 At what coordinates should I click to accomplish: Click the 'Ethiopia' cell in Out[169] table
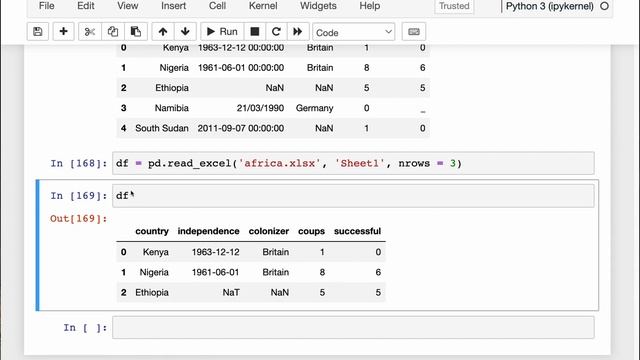pyautogui.click(x=152, y=292)
